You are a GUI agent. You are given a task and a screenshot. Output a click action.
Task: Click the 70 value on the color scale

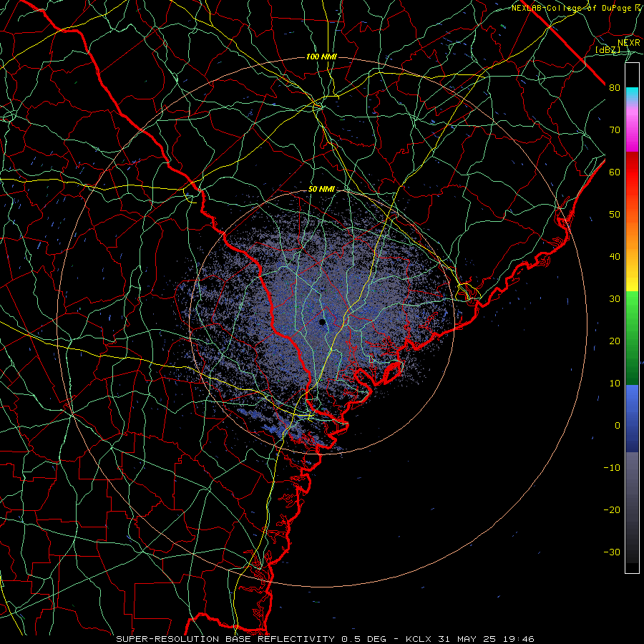click(x=615, y=130)
